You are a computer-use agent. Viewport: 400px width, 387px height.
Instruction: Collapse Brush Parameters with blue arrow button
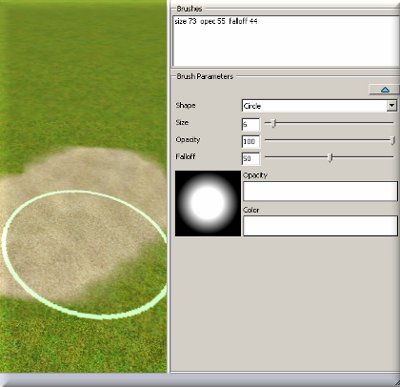(384, 90)
